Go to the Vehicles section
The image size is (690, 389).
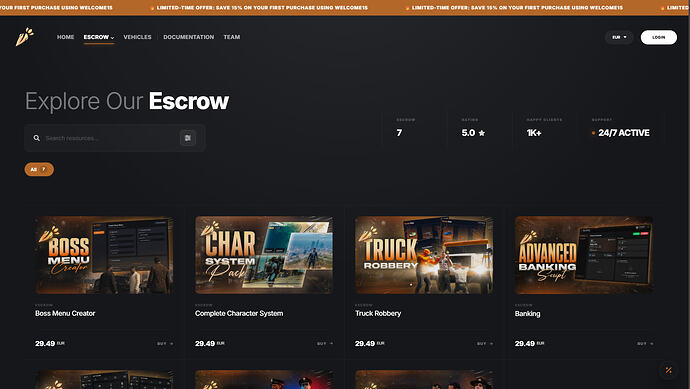tap(137, 37)
